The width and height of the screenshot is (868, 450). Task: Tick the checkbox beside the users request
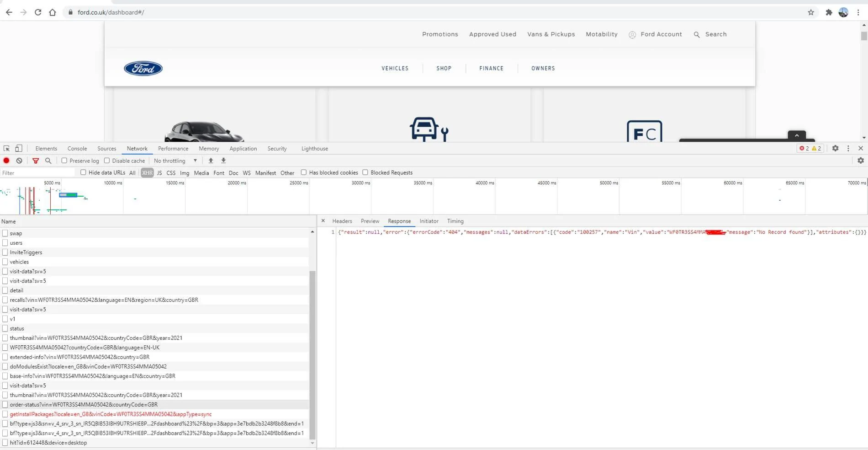point(5,243)
